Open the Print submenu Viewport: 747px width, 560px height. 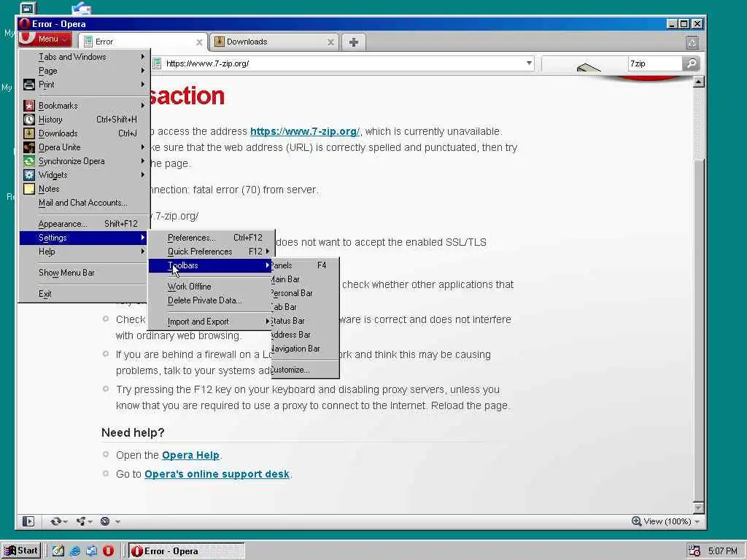85,85
